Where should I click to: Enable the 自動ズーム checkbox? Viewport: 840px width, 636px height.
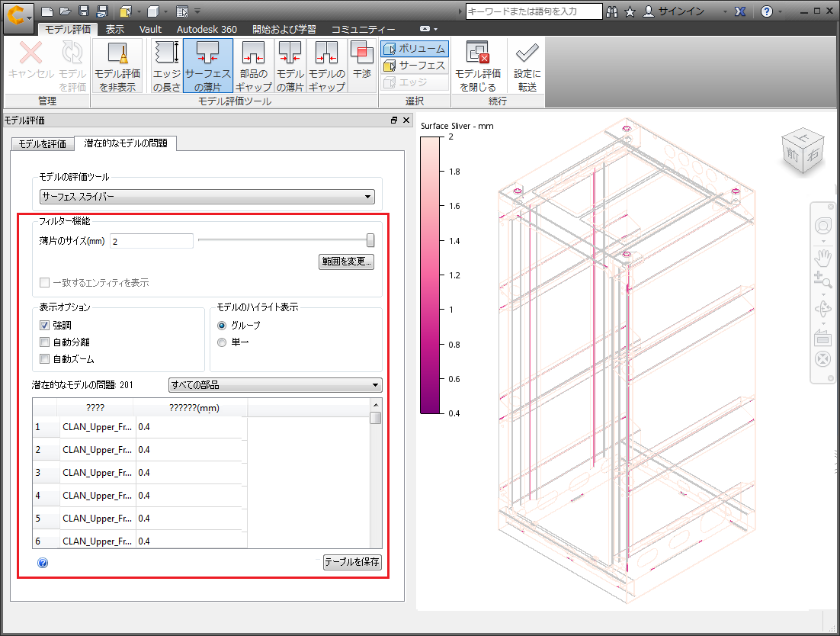[x=44, y=359]
